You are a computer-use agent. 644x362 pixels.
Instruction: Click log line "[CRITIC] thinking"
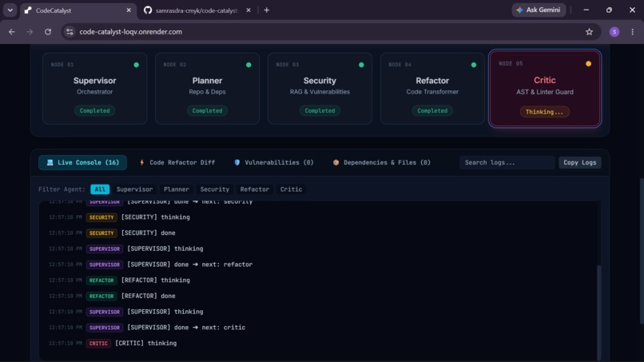(145, 343)
